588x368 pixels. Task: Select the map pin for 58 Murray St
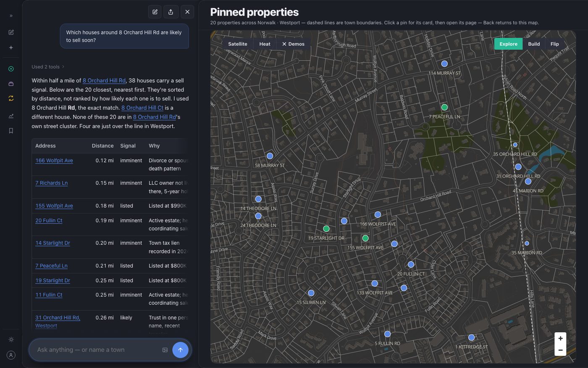tap(270, 156)
